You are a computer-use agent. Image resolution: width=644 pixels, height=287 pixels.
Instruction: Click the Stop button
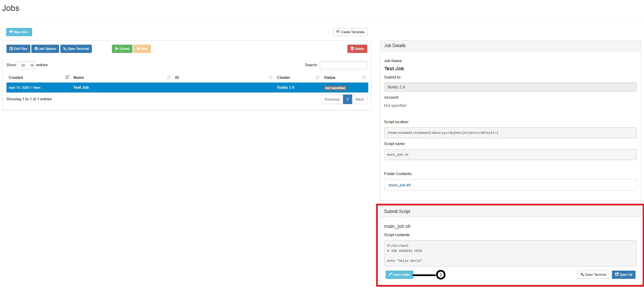pyautogui.click(x=142, y=49)
